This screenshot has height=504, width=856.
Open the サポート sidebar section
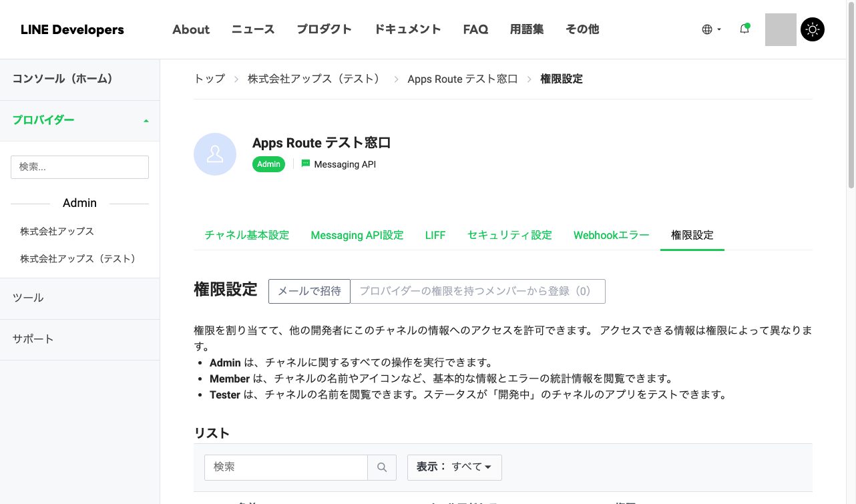[79, 338]
